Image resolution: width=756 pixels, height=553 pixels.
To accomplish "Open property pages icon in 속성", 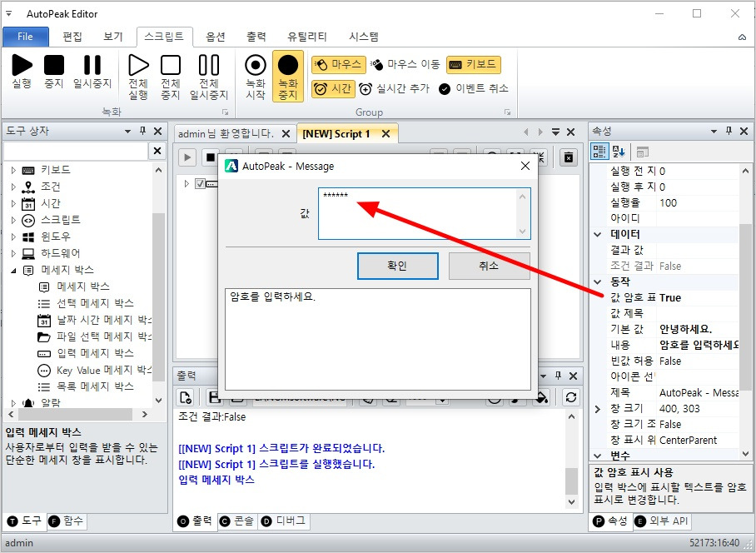I will (x=642, y=152).
